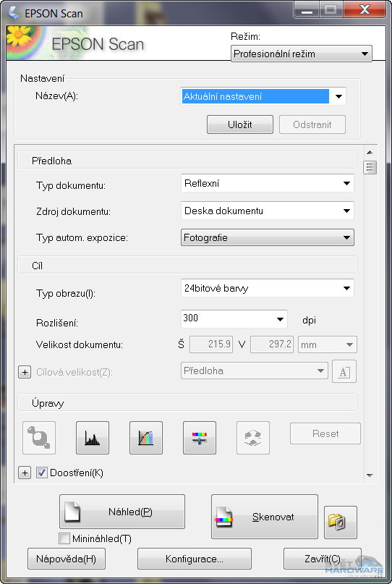Click the orientation icon beside Cílová velikost
This screenshot has width=392, height=584.
click(x=344, y=371)
